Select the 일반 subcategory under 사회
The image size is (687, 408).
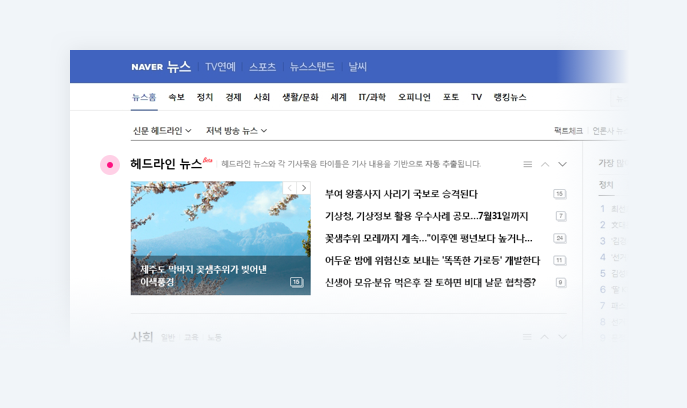pos(168,337)
